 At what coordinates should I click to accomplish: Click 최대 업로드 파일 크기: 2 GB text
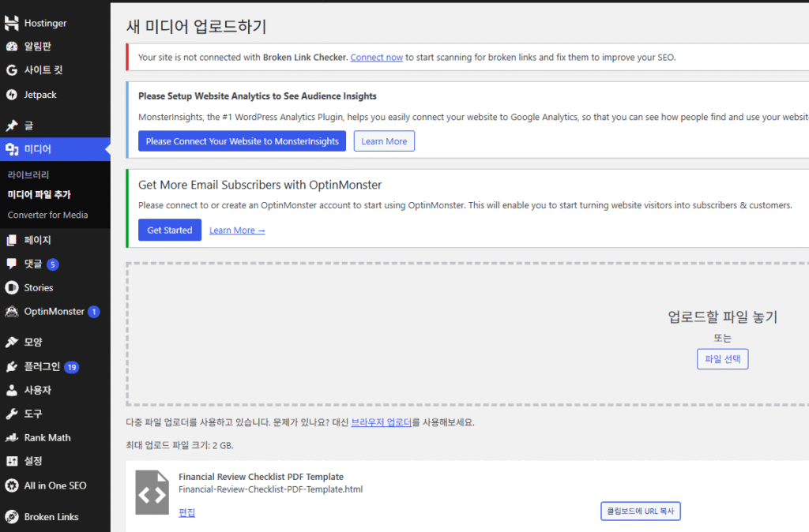(x=179, y=445)
